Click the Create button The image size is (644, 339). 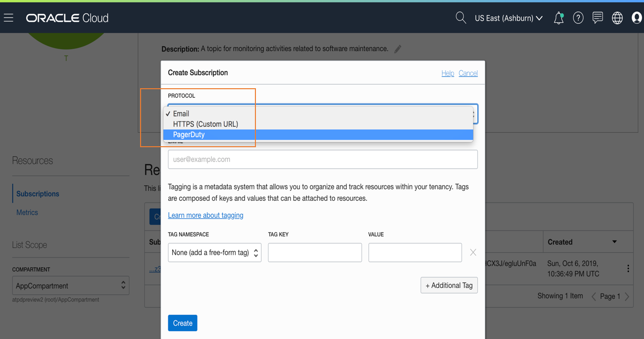(x=182, y=323)
